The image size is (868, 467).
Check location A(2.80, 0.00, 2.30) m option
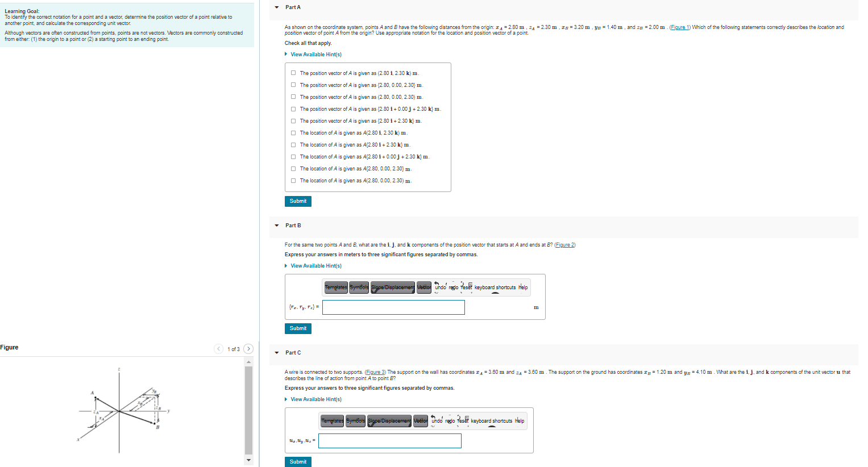coord(293,180)
